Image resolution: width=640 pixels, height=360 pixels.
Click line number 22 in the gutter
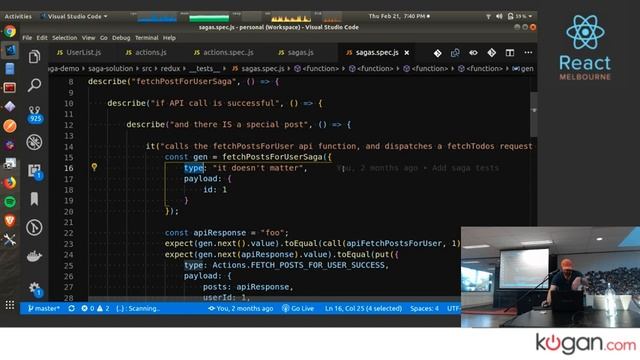tap(69, 233)
